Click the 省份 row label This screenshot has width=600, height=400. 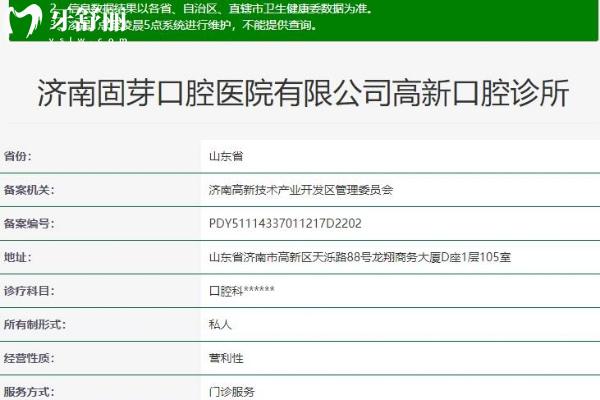[18, 156]
